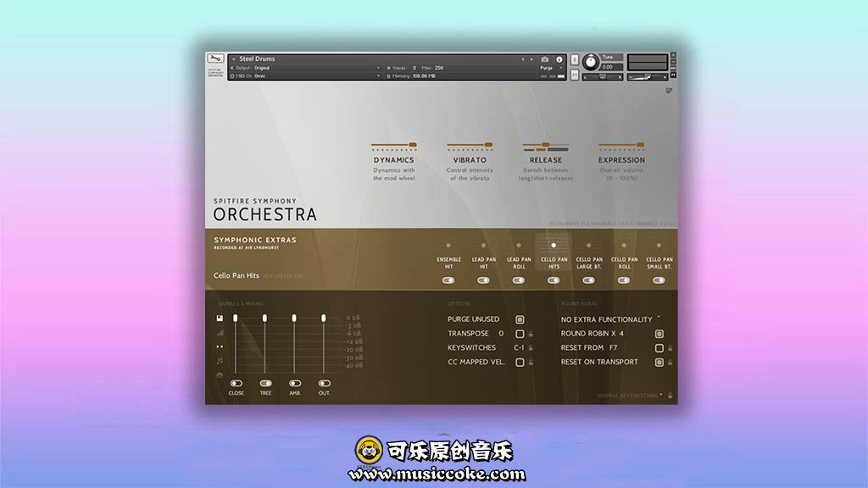Mute the instrument with M button
868x488 pixels.
click(x=575, y=75)
